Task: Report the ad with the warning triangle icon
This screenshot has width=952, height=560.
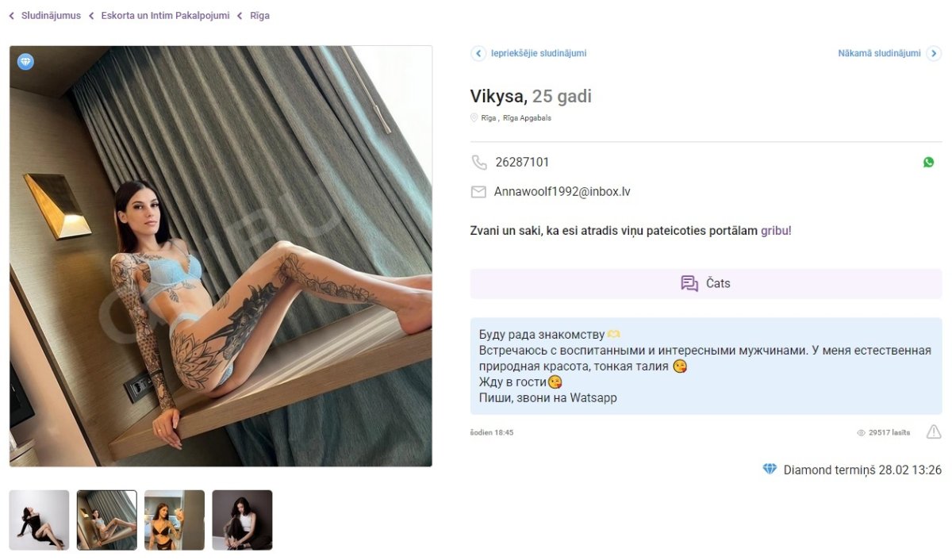Action: pos(934,432)
